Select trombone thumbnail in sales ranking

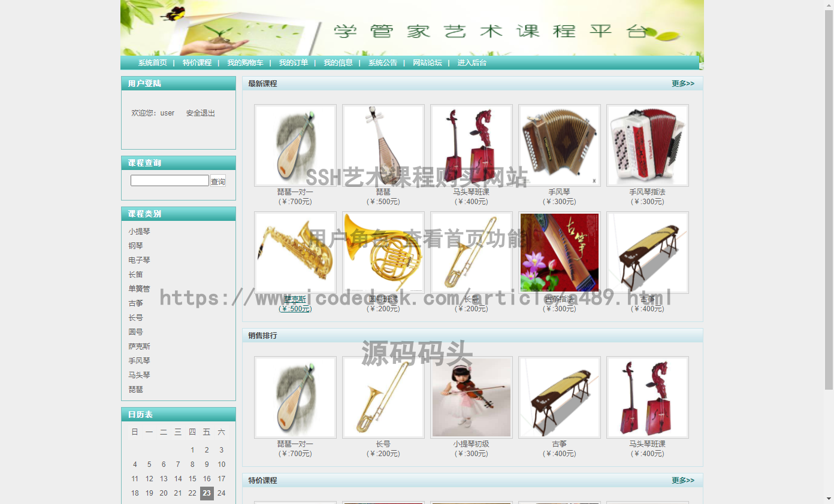[x=383, y=397]
